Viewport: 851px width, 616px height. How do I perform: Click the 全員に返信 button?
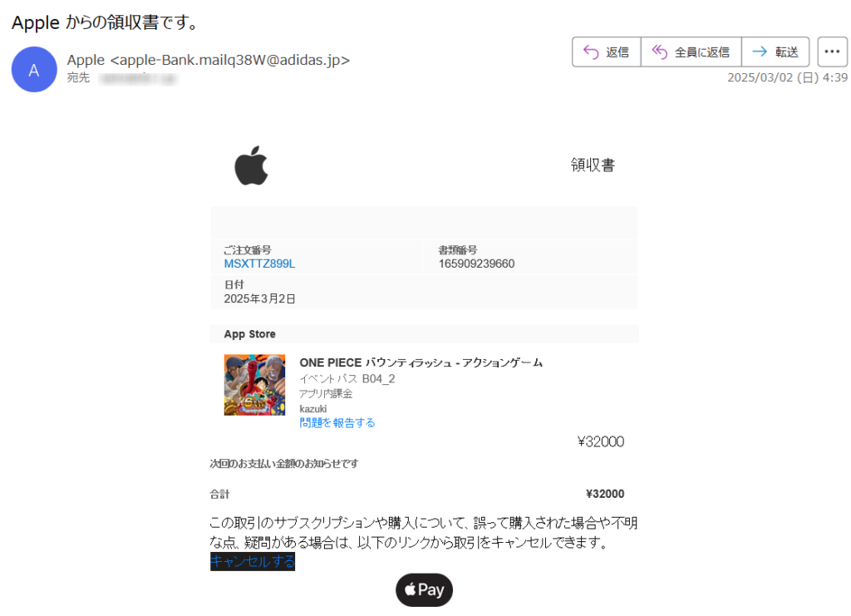pos(691,52)
